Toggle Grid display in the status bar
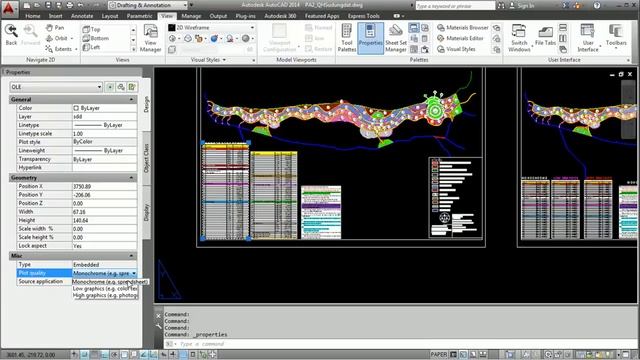Image resolution: width=640 pixels, height=360 pixels. [95, 354]
